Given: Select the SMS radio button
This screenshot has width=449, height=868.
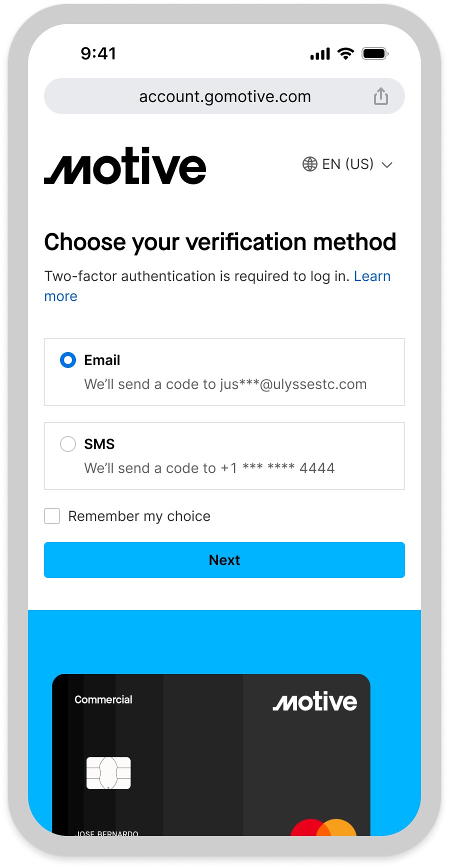Looking at the screenshot, I should 68,444.
